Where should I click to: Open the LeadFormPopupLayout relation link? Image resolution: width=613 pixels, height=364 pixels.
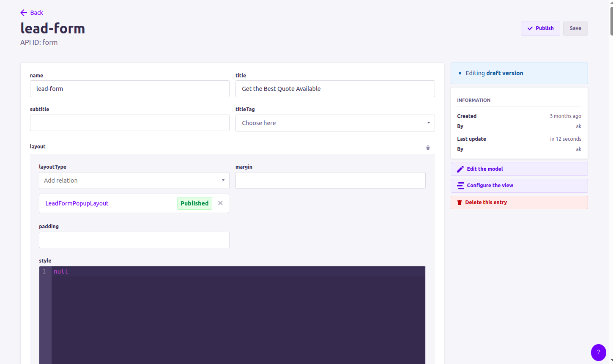click(77, 203)
